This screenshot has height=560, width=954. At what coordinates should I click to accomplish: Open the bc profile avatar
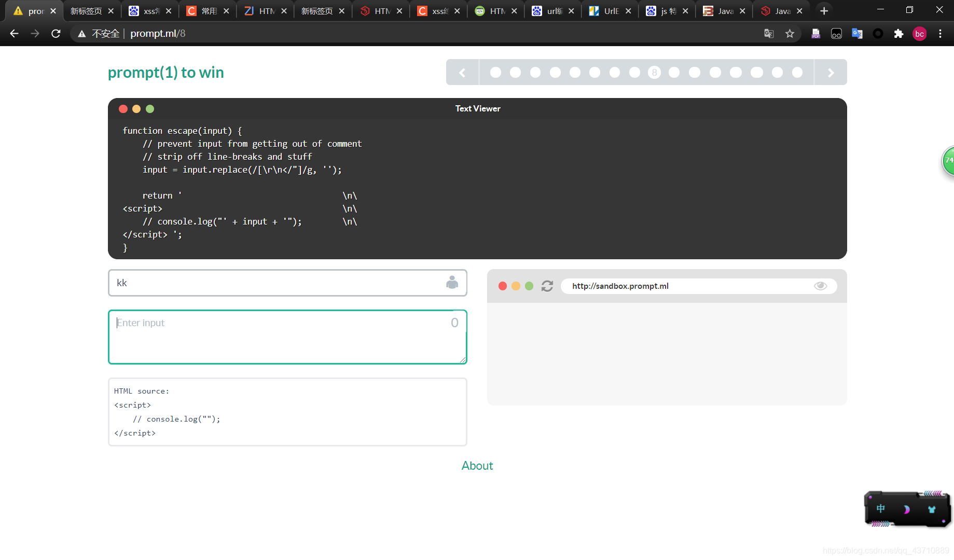919,34
